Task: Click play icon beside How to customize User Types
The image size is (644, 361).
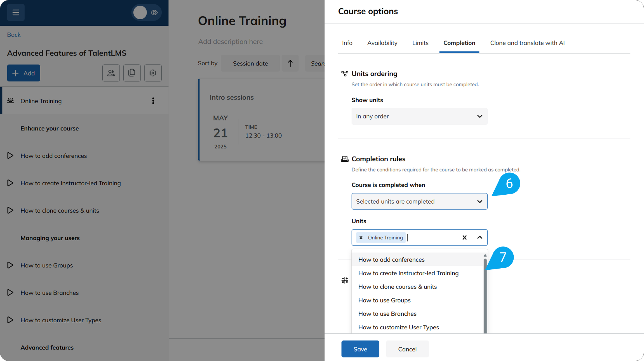Action: (10, 320)
